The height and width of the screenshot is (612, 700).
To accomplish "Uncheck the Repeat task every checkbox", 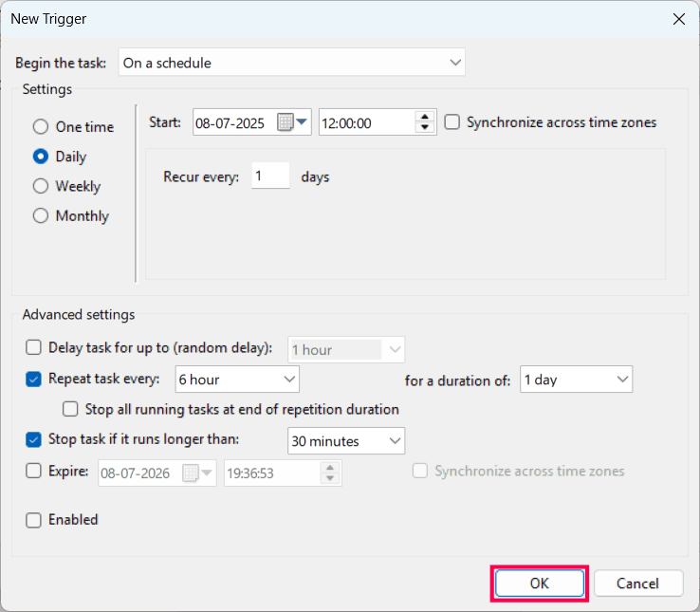I will [x=34, y=380].
